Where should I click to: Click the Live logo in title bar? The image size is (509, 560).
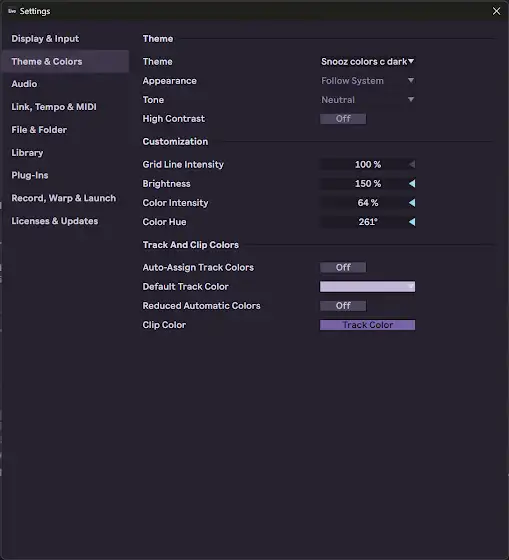(12, 11)
